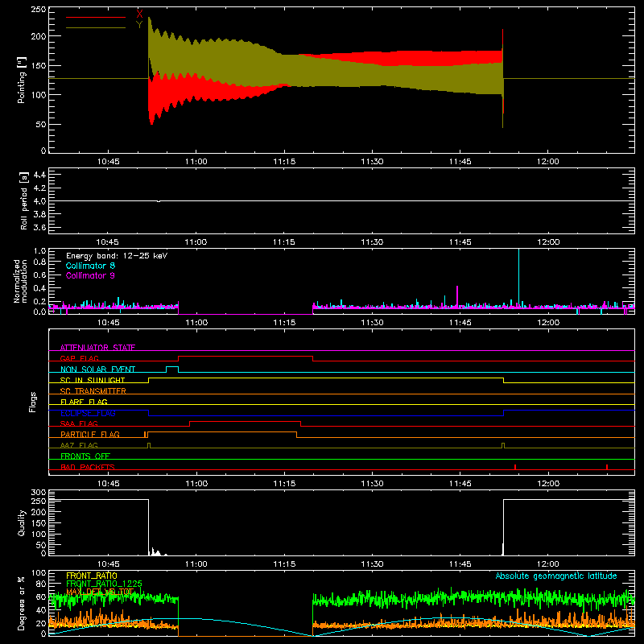
Task: Click the yellow FRONT_RATIO legend entry
Action: (92, 576)
